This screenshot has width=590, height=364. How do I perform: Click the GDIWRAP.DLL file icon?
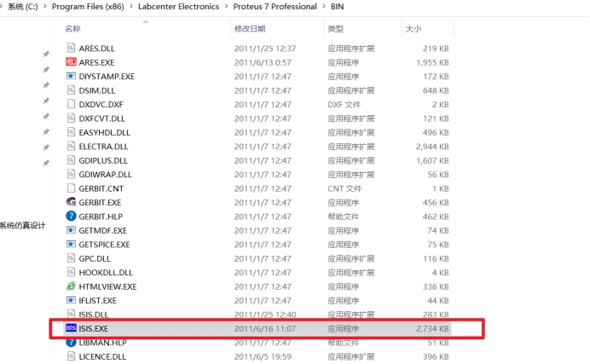pyautogui.click(x=71, y=174)
